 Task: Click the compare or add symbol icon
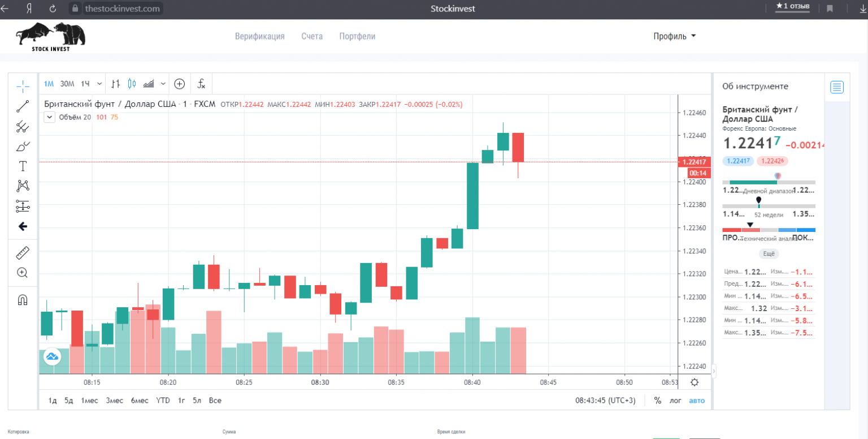click(180, 84)
